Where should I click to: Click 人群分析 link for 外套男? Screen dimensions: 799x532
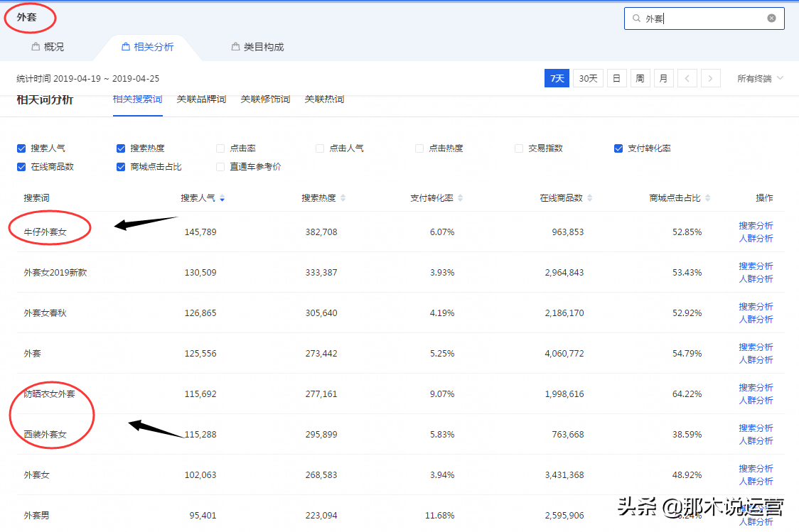(756, 522)
